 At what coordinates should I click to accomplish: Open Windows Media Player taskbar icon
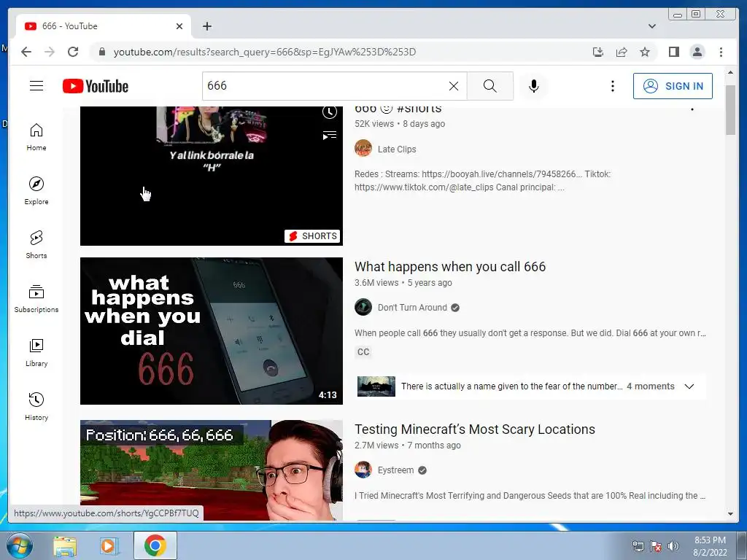point(109,545)
